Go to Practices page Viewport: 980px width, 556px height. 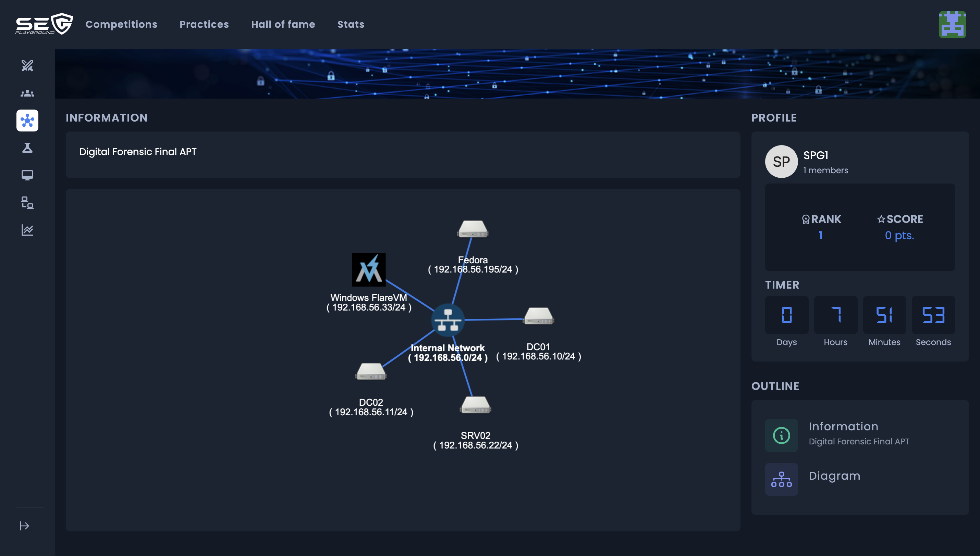204,24
